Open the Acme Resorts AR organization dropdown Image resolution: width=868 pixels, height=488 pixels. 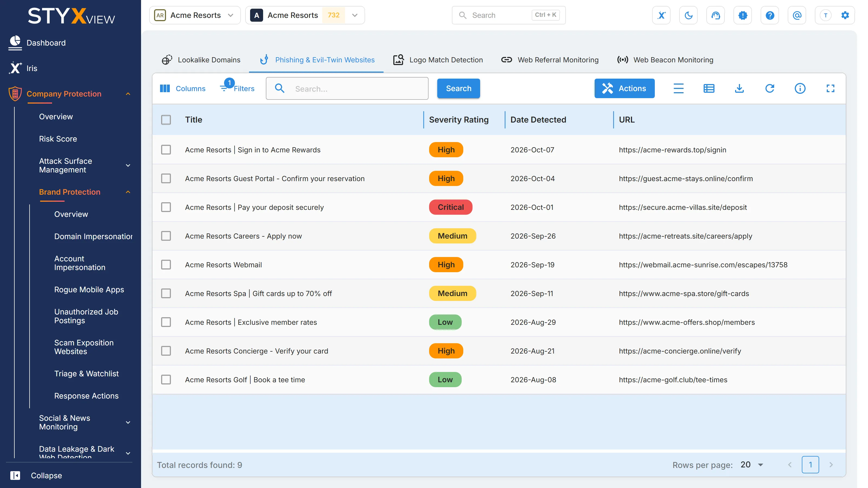pyautogui.click(x=195, y=15)
